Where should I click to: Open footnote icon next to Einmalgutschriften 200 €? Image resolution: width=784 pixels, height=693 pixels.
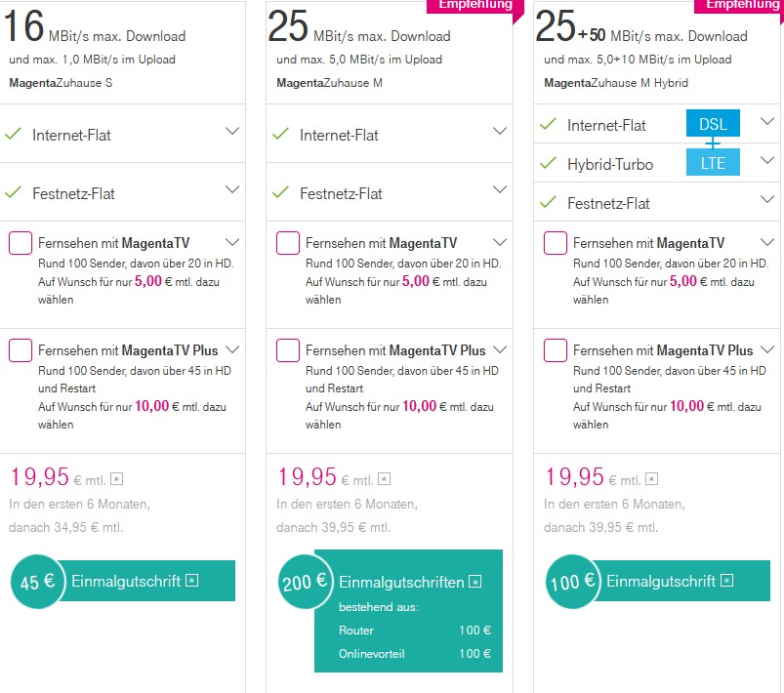(475, 582)
